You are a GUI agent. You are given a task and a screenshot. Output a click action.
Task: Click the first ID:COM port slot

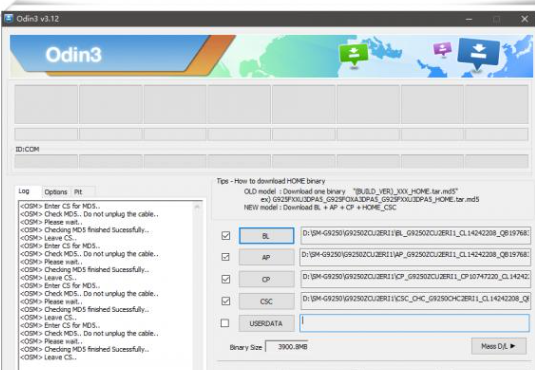46,161
